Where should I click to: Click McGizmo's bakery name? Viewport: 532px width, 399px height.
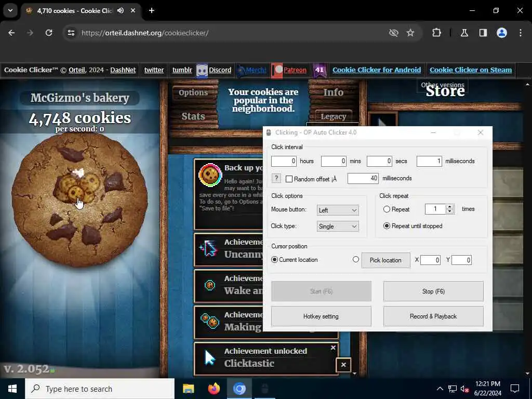79,98
